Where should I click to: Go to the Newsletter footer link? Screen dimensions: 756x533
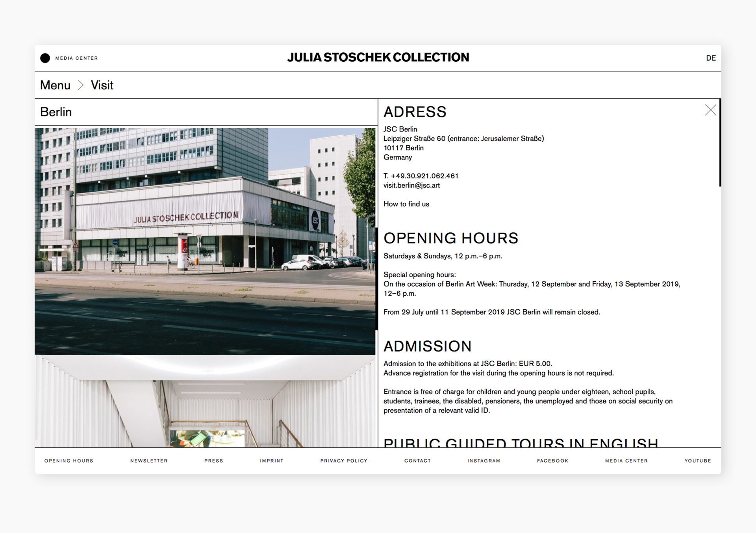[x=149, y=461]
